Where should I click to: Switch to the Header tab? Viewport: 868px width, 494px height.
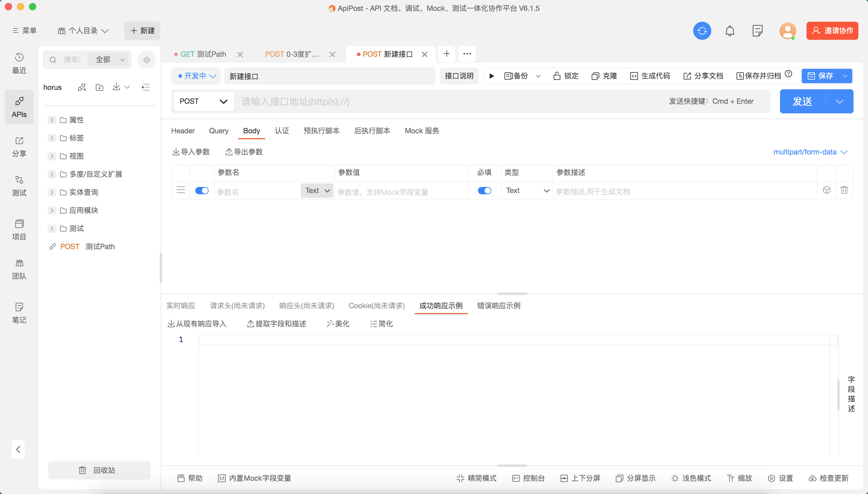click(x=183, y=131)
